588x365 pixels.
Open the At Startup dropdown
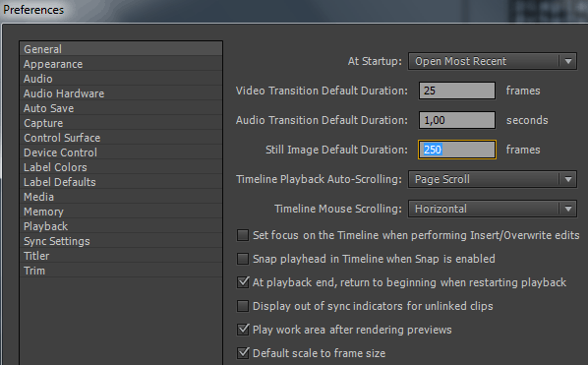coord(493,61)
